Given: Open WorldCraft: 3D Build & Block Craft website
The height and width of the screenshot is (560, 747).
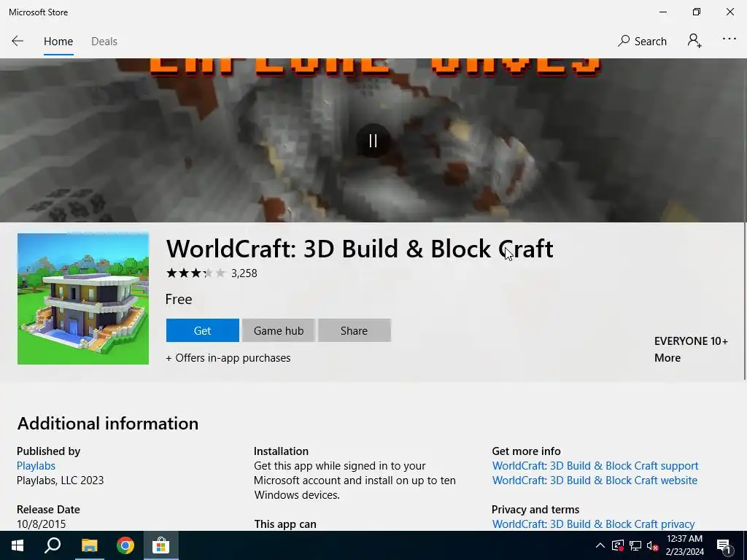Looking at the screenshot, I should 595,481.
